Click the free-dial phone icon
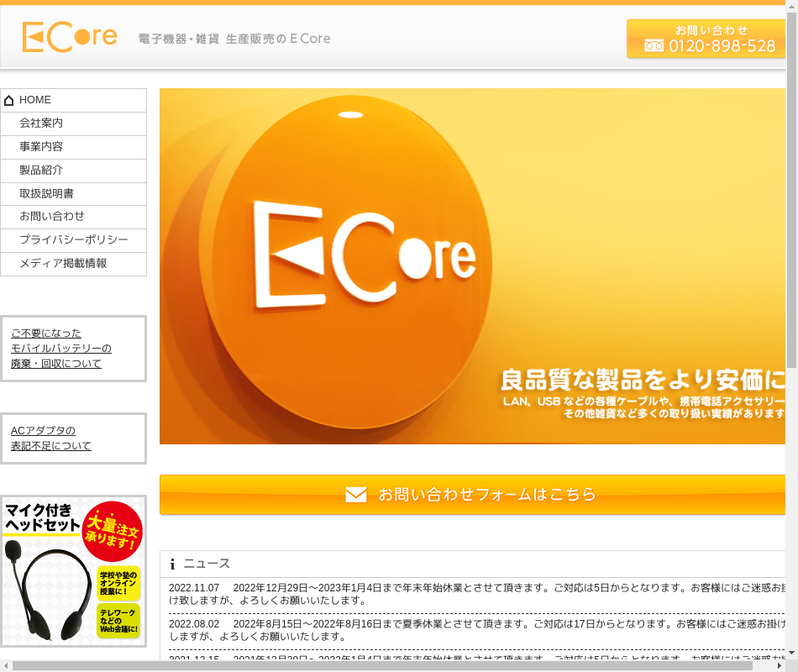The height and width of the screenshot is (672, 798). pos(654,46)
